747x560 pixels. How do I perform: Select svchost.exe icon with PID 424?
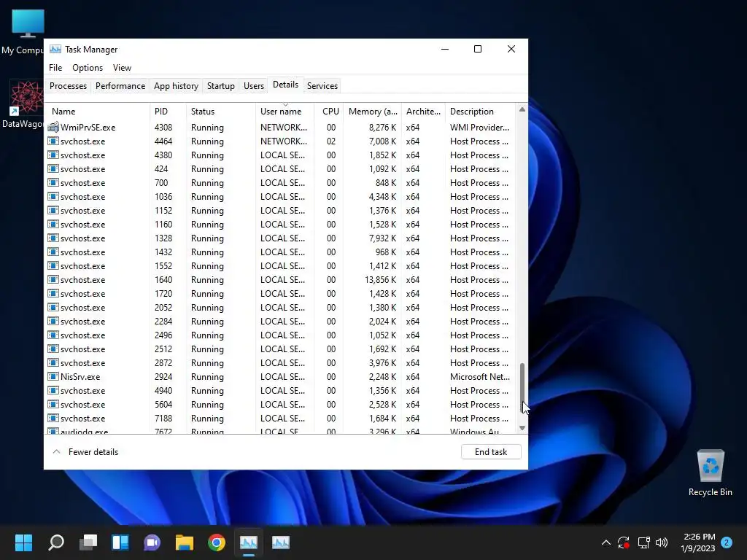click(x=53, y=168)
